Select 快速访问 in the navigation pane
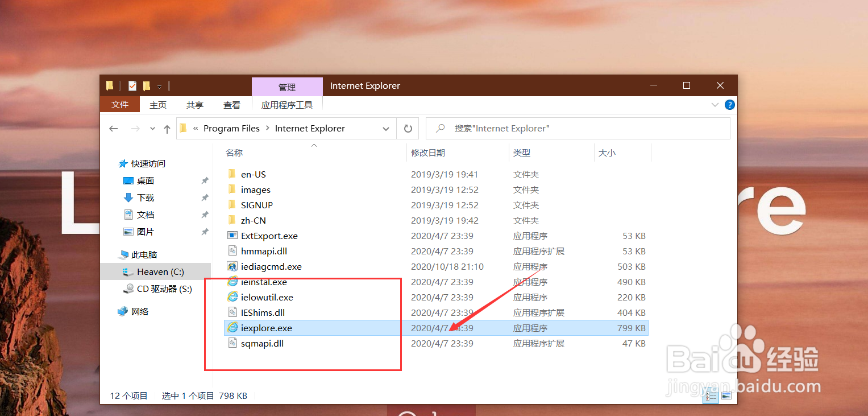 (x=148, y=164)
